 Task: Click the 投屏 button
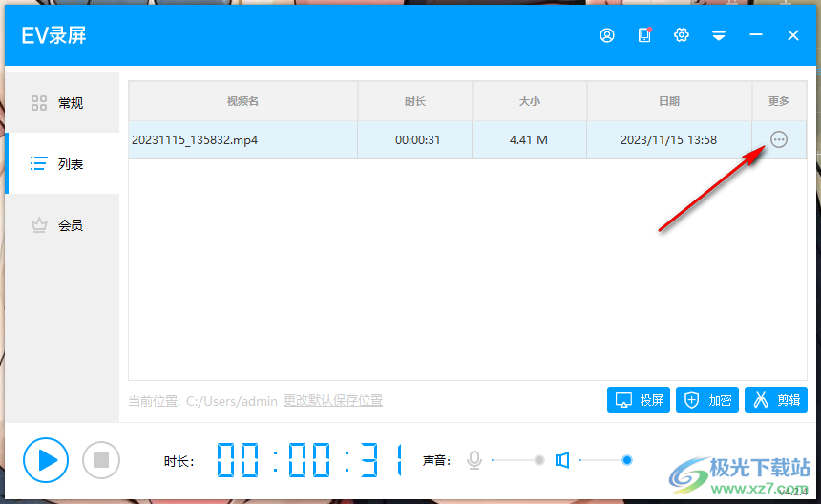point(639,400)
